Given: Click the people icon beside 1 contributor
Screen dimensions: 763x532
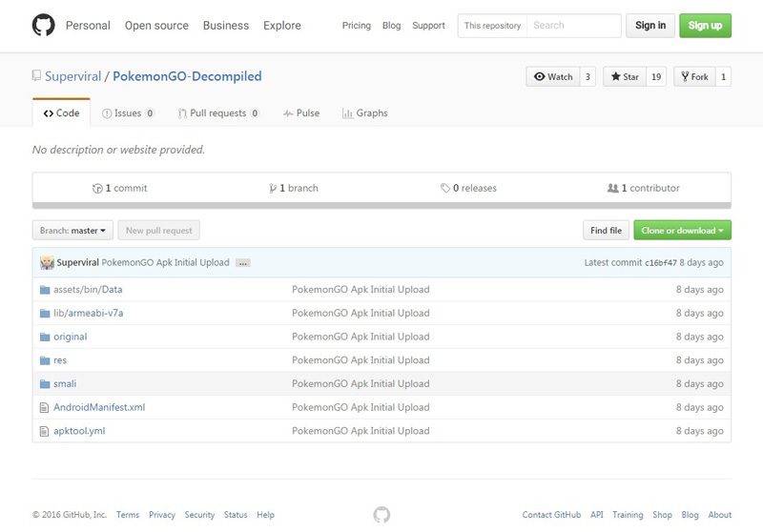Looking at the screenshot, I should 612,188.
